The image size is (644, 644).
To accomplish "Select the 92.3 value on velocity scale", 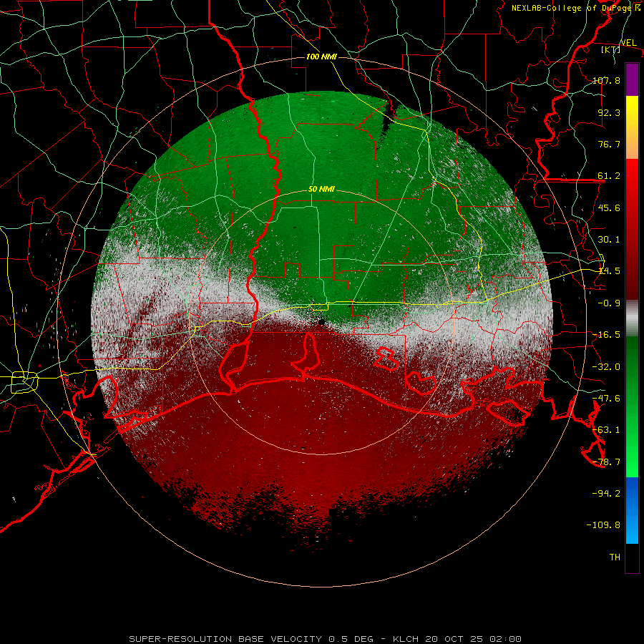I will click(609, 112).
